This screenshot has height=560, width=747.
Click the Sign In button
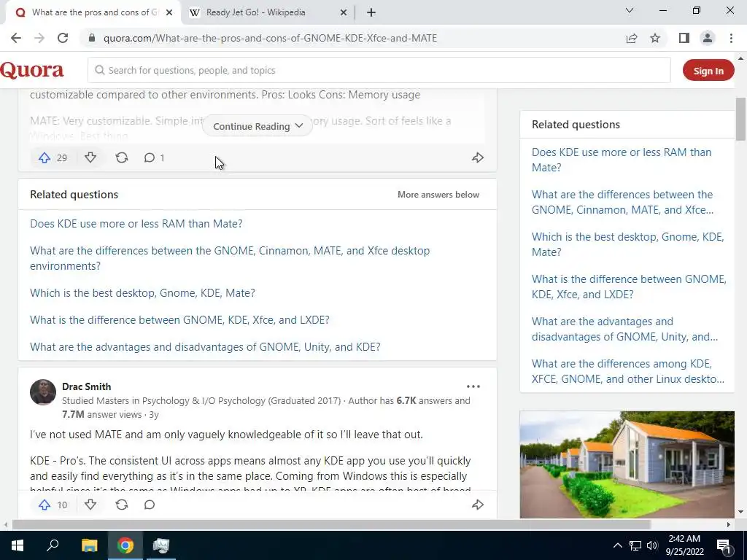pos(708,71)
